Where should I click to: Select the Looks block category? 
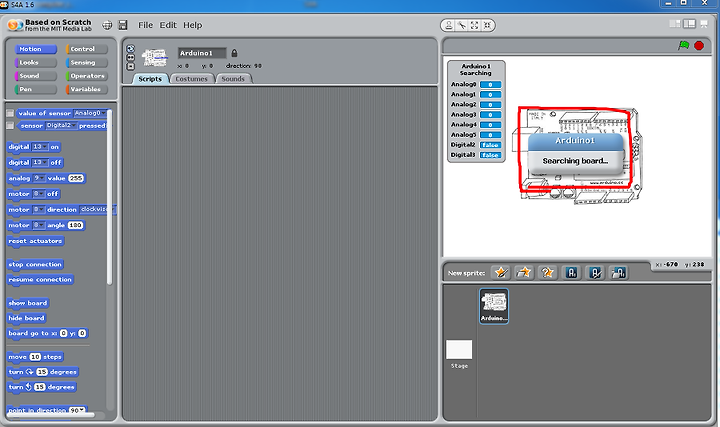click(36, 62)
